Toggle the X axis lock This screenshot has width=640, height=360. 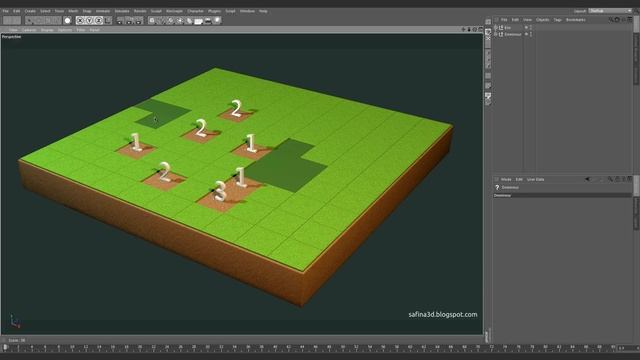point(80,20)
